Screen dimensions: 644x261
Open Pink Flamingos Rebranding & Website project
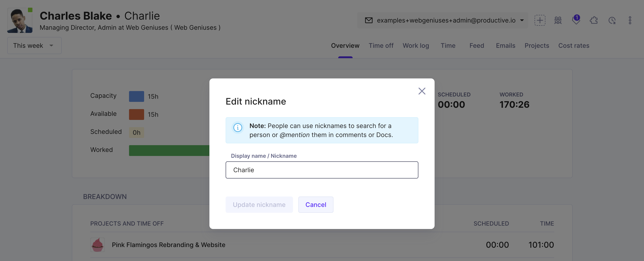coord(168,245)
